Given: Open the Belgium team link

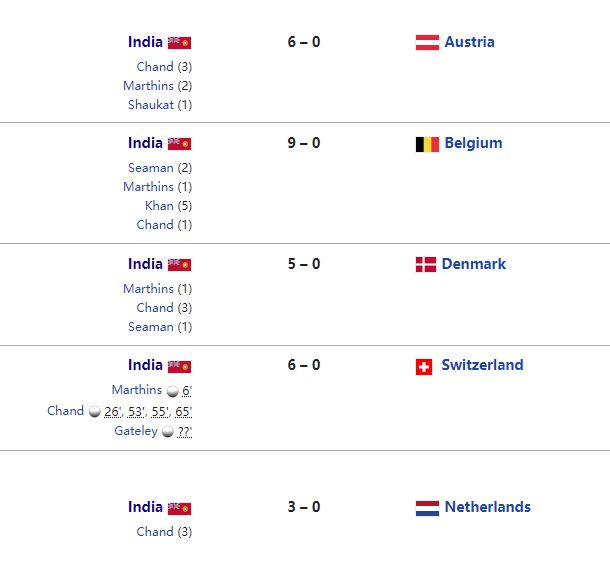Looking at the screenshot, I should 473,143.
